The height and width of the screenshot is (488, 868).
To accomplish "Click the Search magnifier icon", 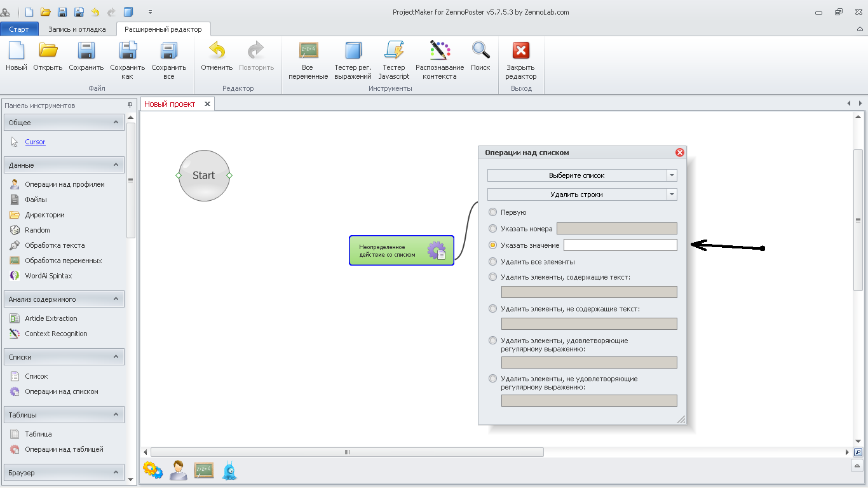I will pos(480,51).
